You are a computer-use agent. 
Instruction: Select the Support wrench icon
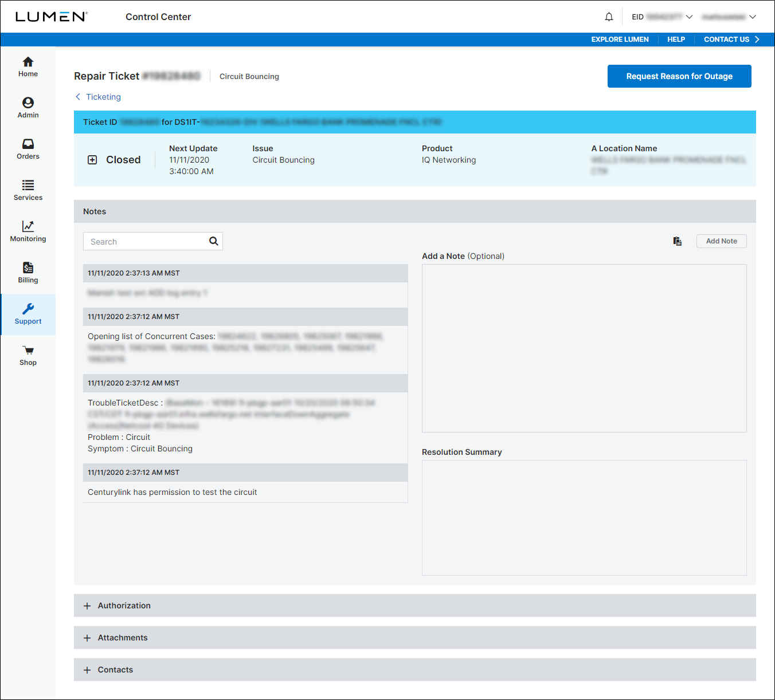click(28, 309)
